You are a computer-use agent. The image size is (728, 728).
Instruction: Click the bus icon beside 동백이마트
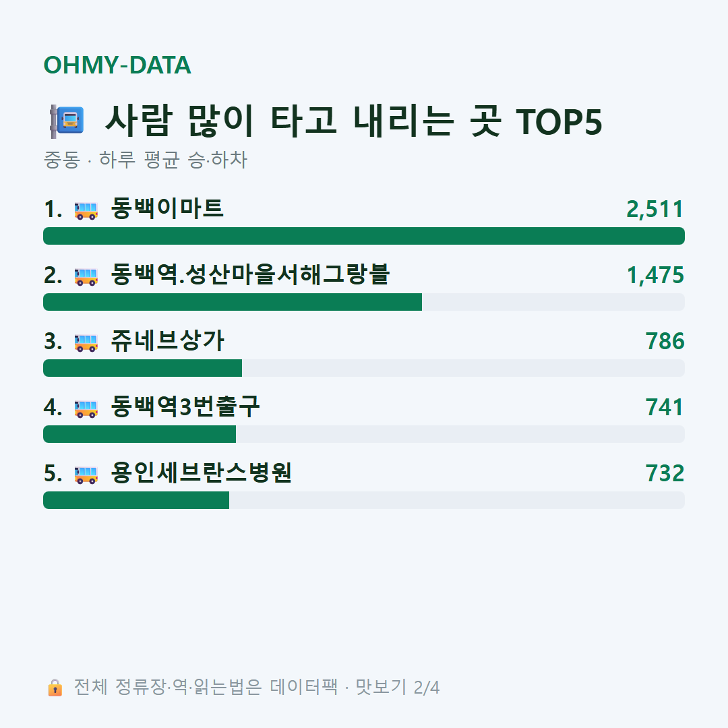tap(86, 210)
